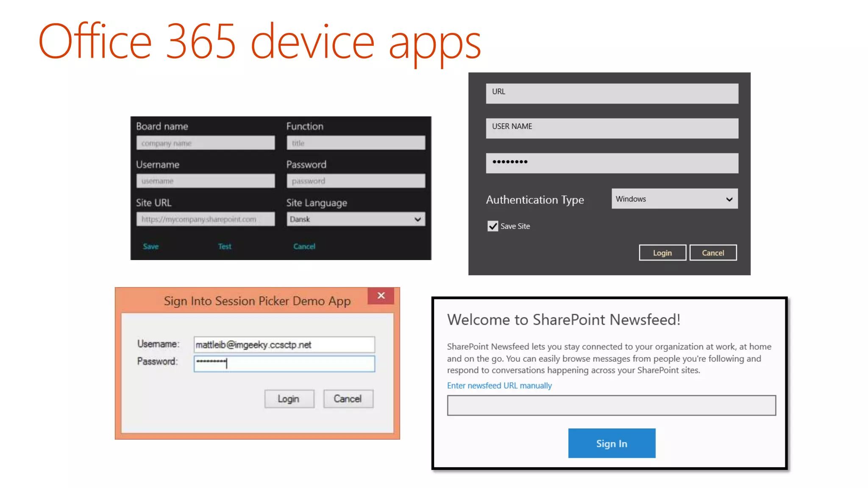The height and width of the screenshot is (488, 868).
Task: Close the Session Picker Demo App dialog
Action: 381,296
